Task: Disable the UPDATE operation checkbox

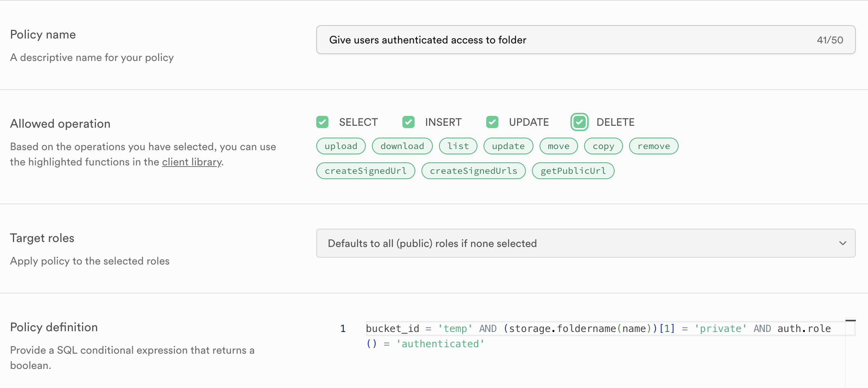Action: coord(492,122)
